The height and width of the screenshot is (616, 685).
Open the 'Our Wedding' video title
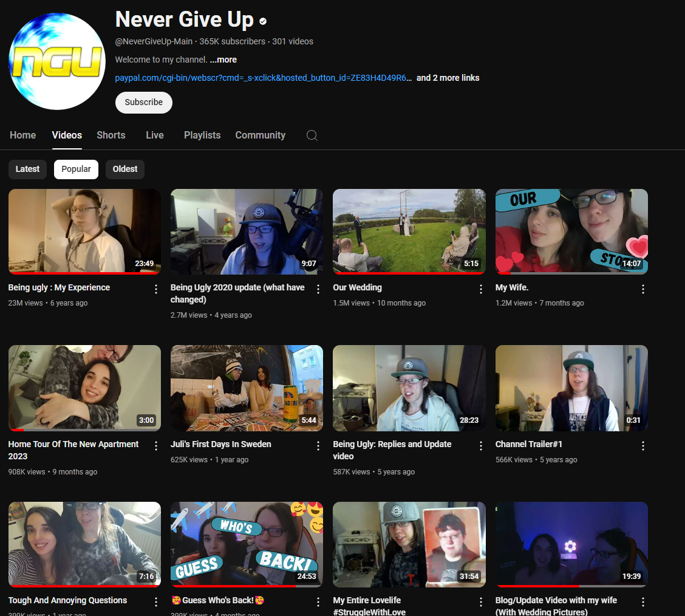357,287
